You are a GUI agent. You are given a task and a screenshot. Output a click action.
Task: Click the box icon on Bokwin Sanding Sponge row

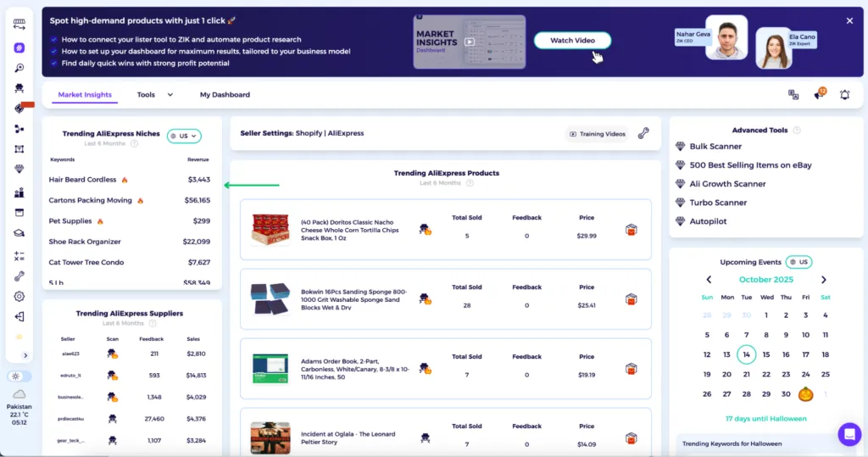[631, 299]
